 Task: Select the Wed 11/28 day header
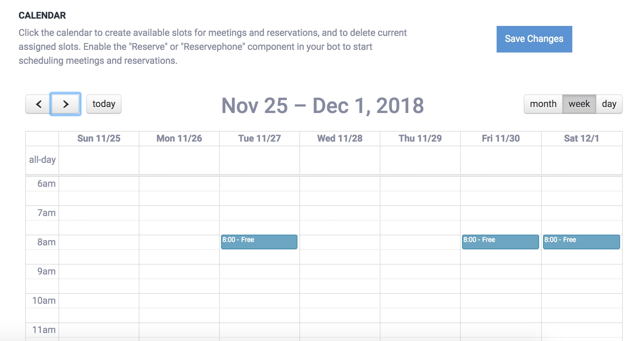point(340,139)
